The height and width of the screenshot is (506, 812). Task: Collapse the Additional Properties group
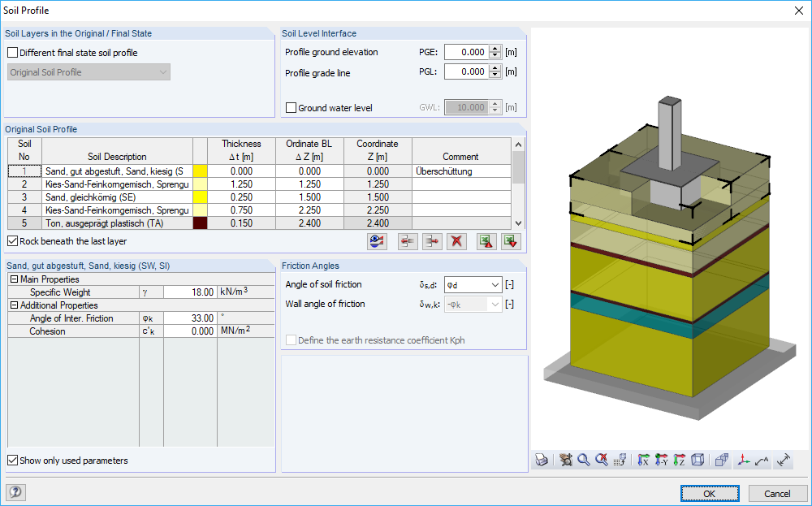click(15, 305)
